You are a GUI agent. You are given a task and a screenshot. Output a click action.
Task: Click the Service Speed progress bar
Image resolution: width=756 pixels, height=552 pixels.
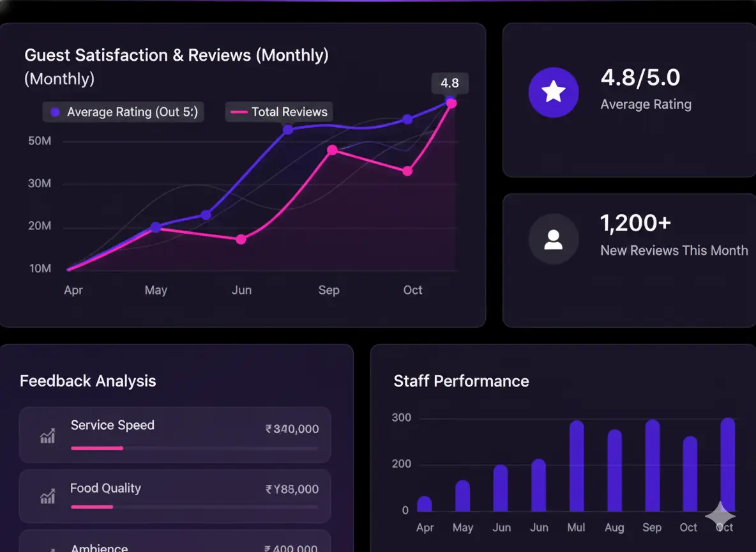click(194, 448)
